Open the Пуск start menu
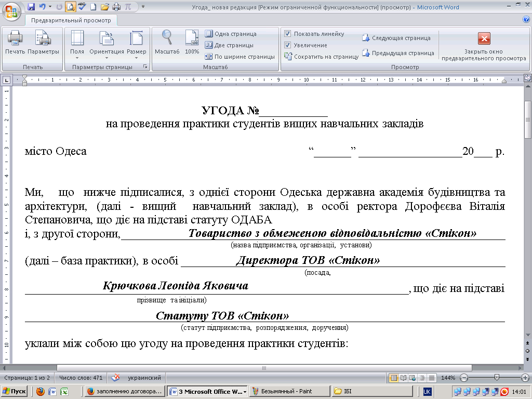Image resolution: width=532 pixels, height=399 pixels. click(x=14, y=391)
